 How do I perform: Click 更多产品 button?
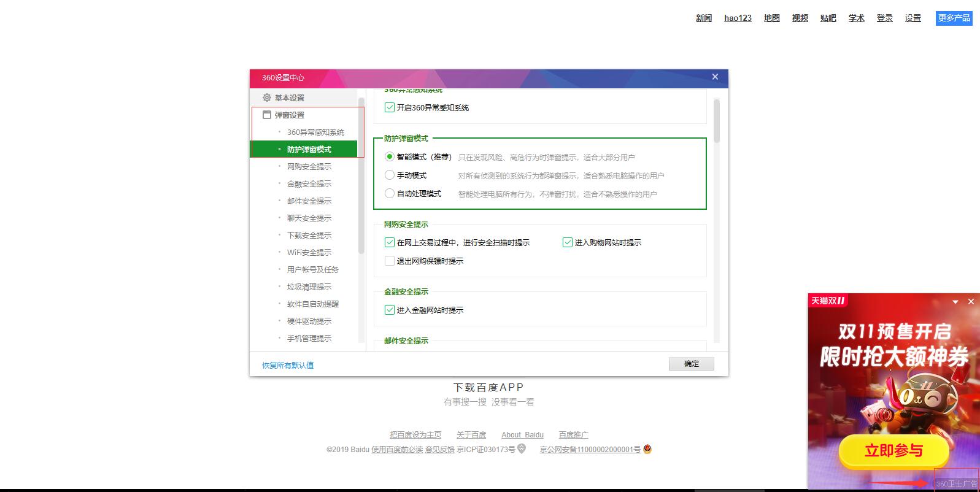[954, 18]
